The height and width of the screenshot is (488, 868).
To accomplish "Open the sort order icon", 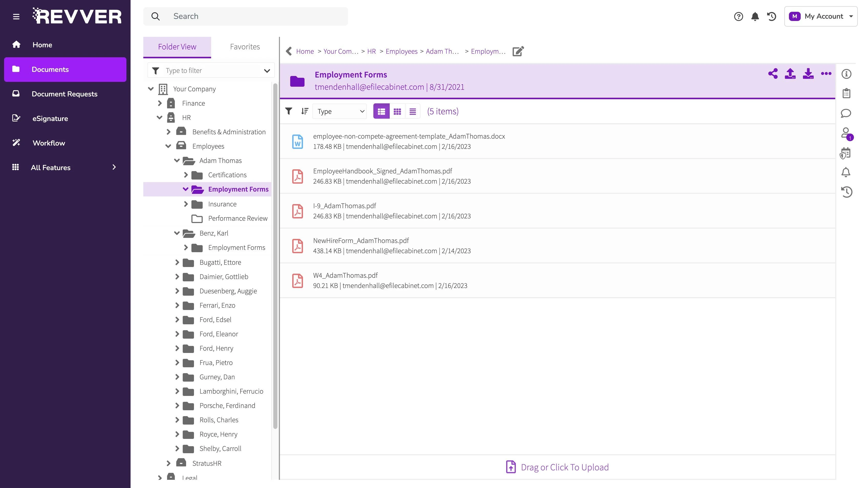I will coord(305,111).
